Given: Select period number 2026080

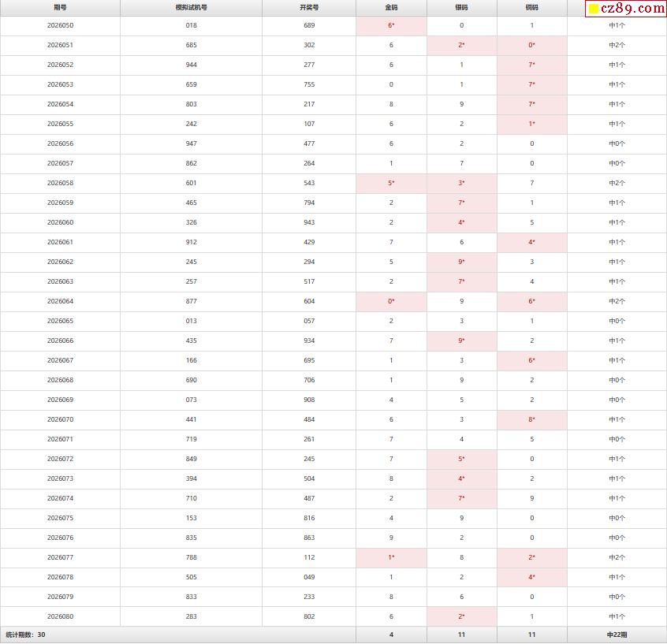Looking at the screenshot, I should click(x=60, y=616).
